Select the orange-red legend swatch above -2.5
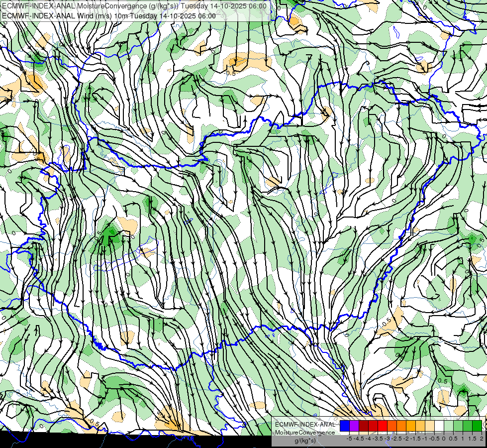The image size is (487, 448). [x=392, y=426]
